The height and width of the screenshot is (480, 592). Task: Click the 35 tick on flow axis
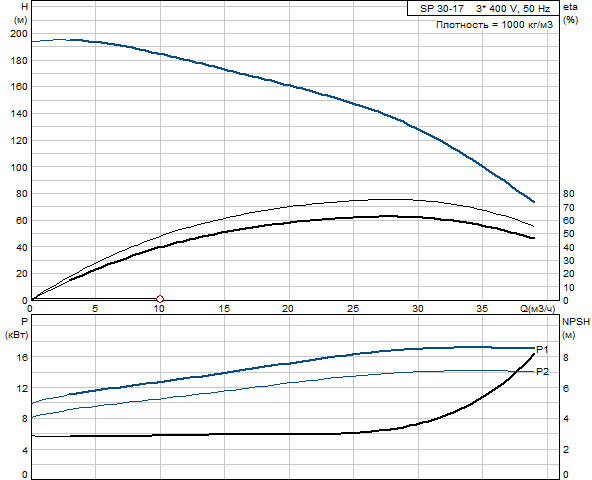pyautogui.click(x=482, y=309)
